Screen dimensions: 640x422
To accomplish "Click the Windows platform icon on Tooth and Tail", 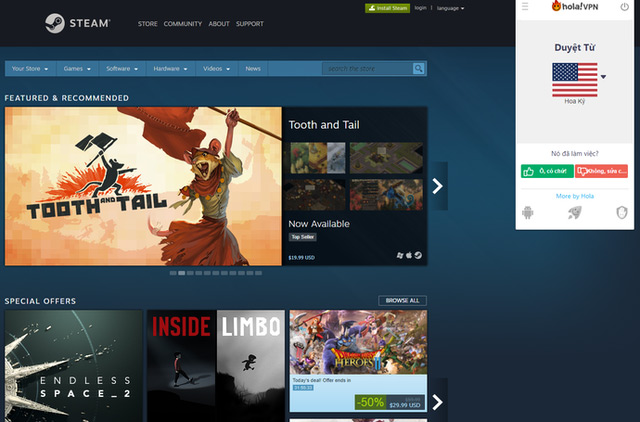I will click(400, 255).
